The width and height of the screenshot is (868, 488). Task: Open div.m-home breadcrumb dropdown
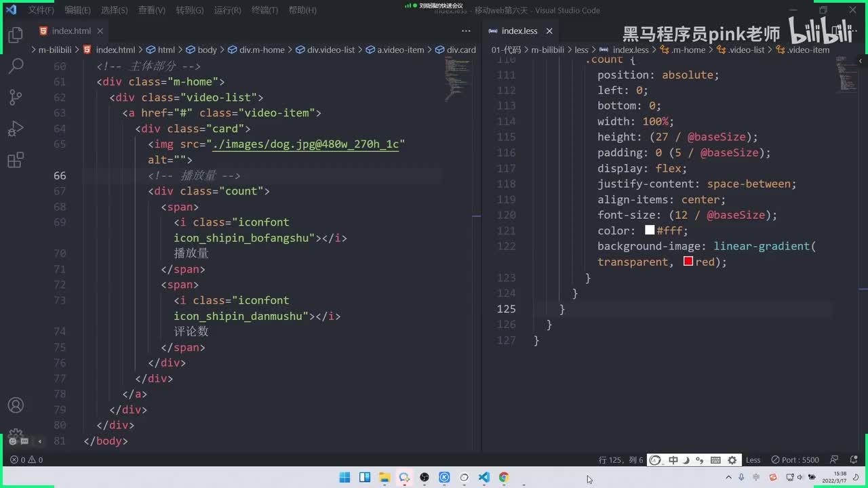(256, 49)
